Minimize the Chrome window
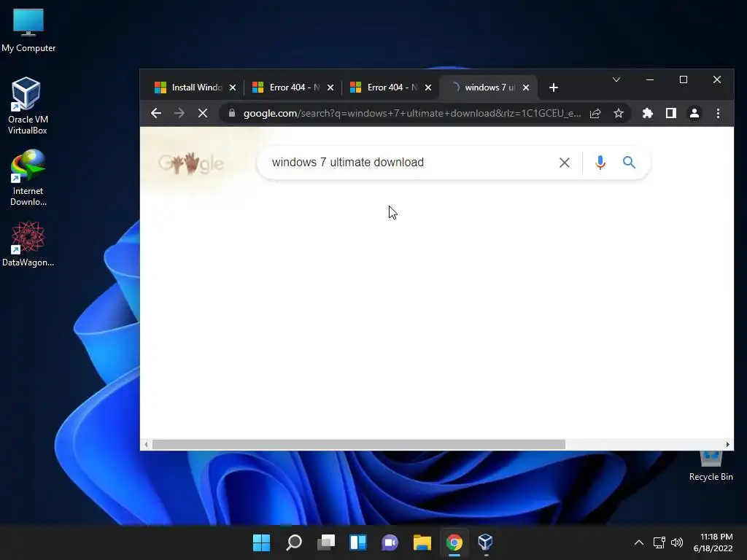The height and width of the screenshot is (560, 747). [650, 79]
